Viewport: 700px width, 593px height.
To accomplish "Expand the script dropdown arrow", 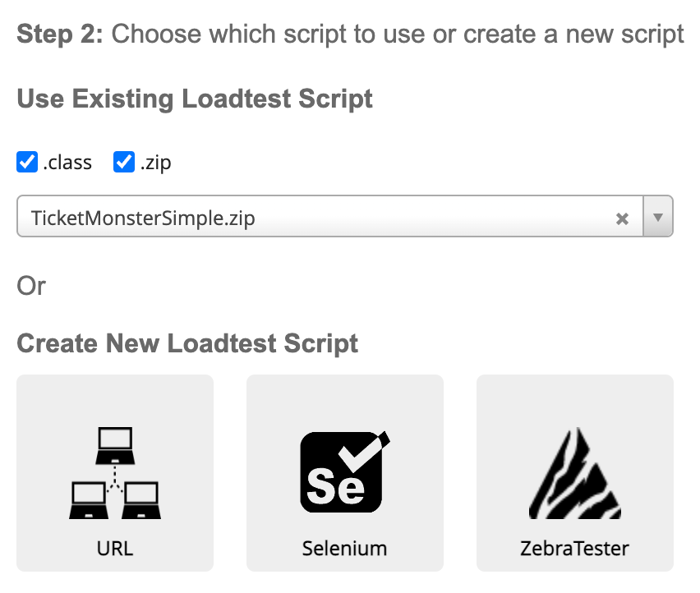I will (657, 217).
